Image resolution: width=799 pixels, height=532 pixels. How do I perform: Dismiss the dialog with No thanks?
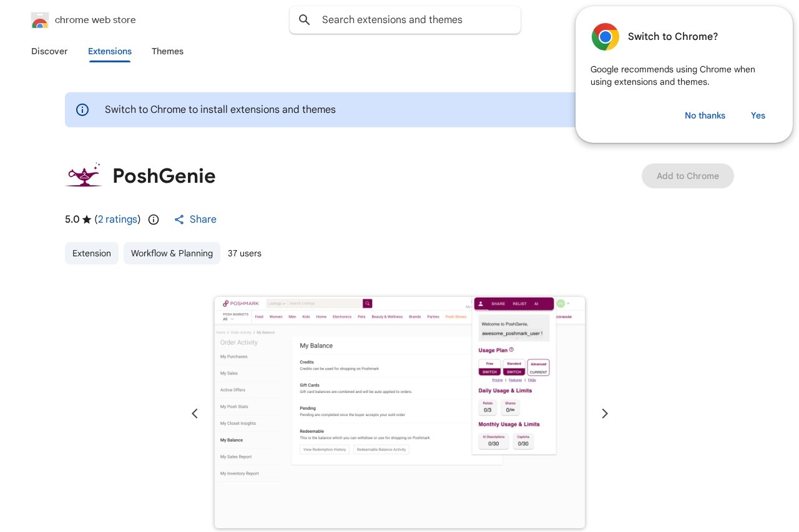click(705, 115)
